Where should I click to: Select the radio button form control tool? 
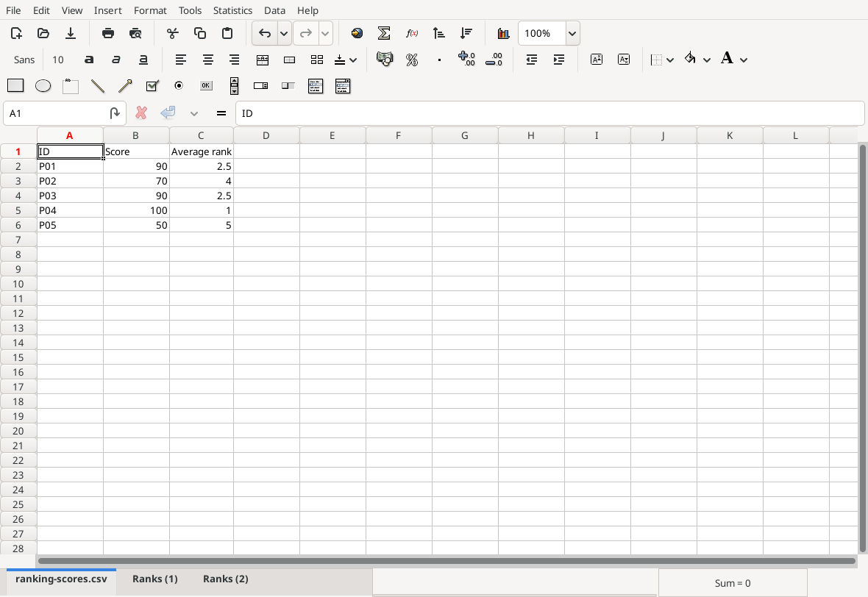pos(179,86)
